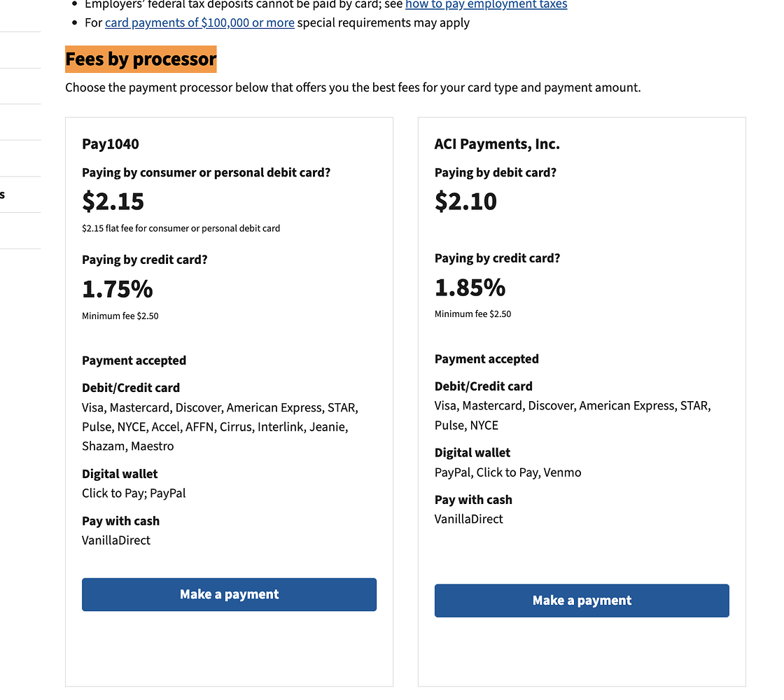Click the 1.75% credit card rate
This screenshot has height=700, width=784.
[118, 289]
